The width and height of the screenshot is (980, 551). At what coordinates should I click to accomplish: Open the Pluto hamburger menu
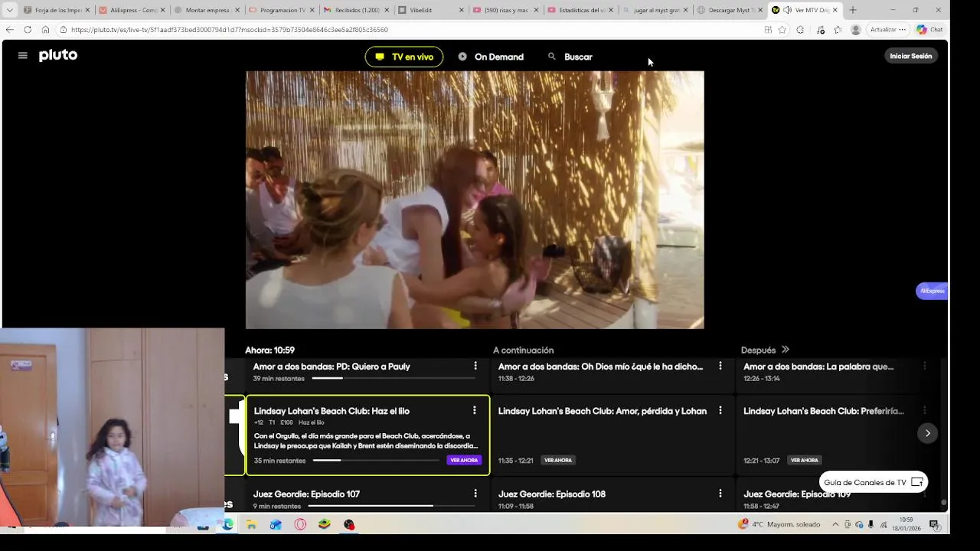click(x=22, y=56)
